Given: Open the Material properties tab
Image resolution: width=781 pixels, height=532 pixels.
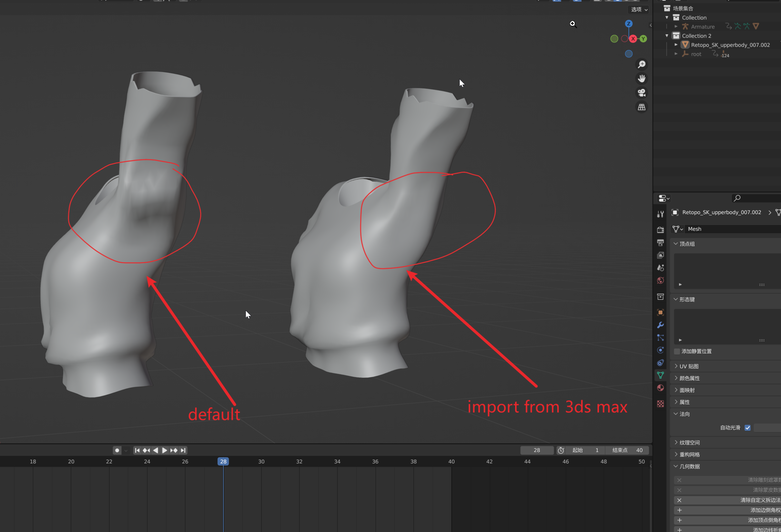Looking at the screenshot, I should coord(660,388).
